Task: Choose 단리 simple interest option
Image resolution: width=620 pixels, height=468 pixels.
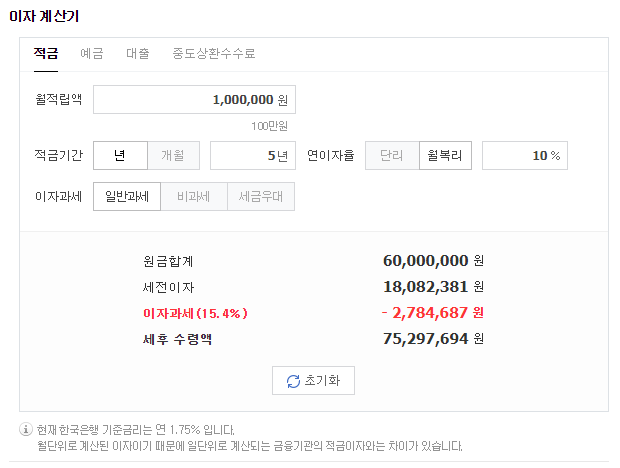Action: click(392, 155)
